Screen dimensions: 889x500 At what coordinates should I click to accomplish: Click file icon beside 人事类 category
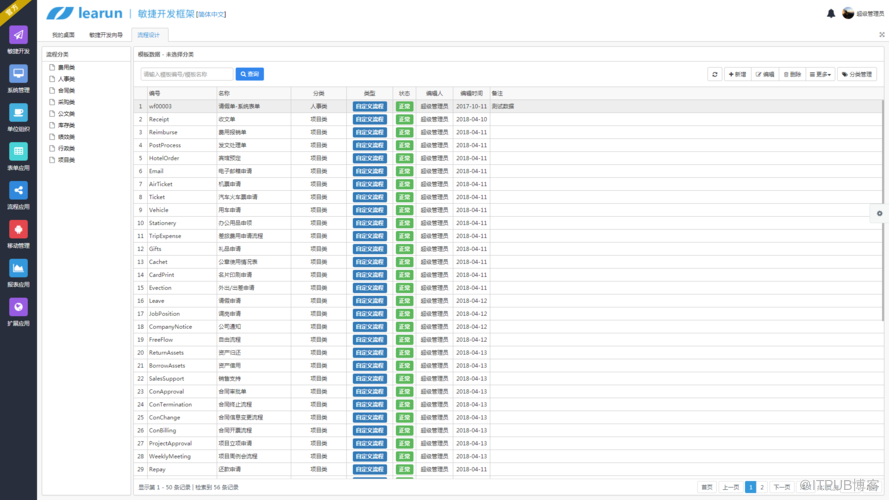(x=52, y=79)
